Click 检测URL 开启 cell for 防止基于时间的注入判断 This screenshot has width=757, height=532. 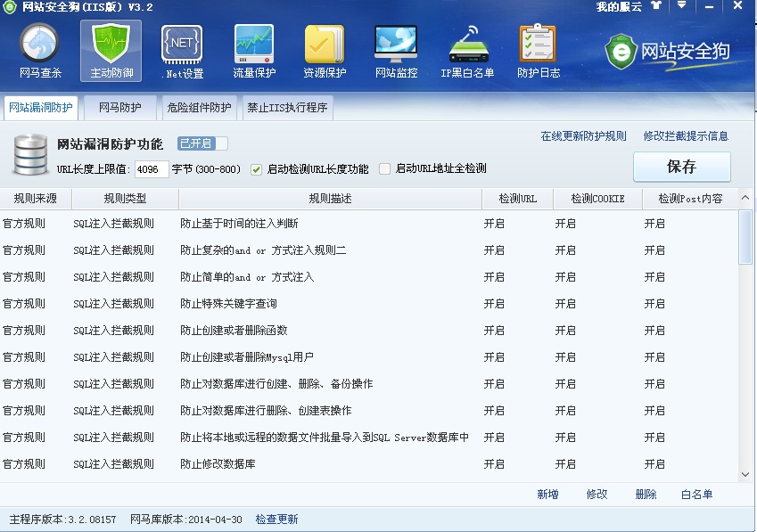coord(494,224)
